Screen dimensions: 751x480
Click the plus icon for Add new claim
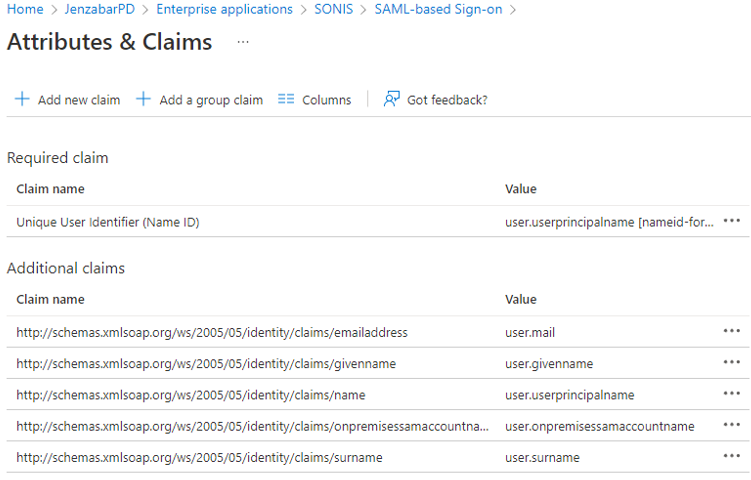point(22,99)
